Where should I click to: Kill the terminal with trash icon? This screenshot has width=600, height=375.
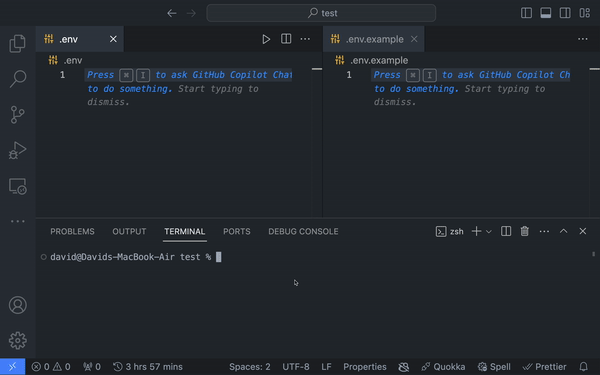[525, 231]
